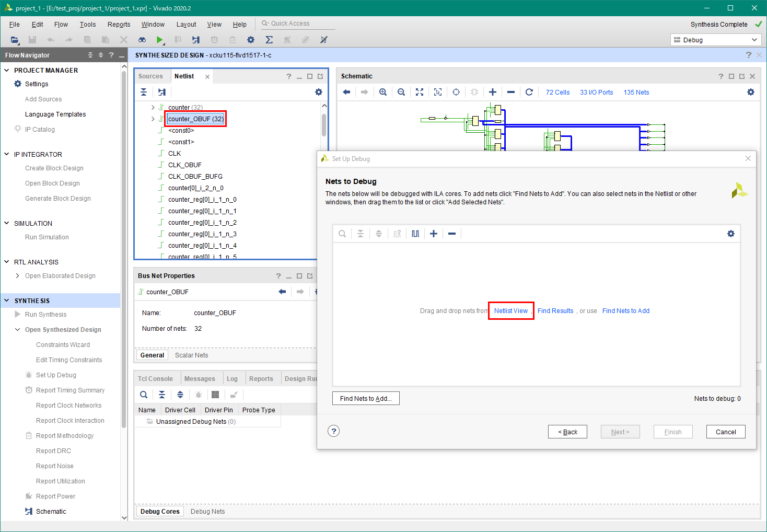Click the Back button in dialog
This screenshot has height=532, width=767.
coord(567,432)
